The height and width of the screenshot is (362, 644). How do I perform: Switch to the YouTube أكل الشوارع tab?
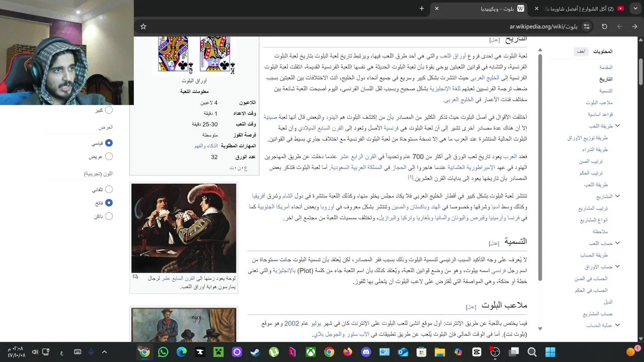(579, 9)
